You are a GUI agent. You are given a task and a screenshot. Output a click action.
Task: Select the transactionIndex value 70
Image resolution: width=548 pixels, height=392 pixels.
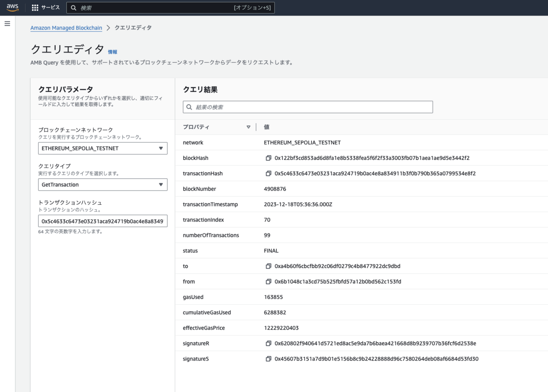pyautogui.click(x=267, y=220)
